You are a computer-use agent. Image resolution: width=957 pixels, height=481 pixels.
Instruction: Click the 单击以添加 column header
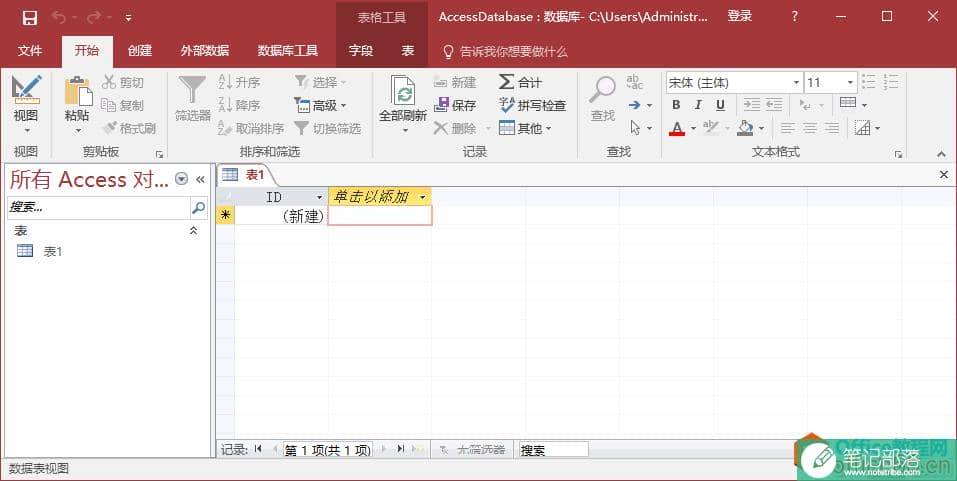coord(380,197)
